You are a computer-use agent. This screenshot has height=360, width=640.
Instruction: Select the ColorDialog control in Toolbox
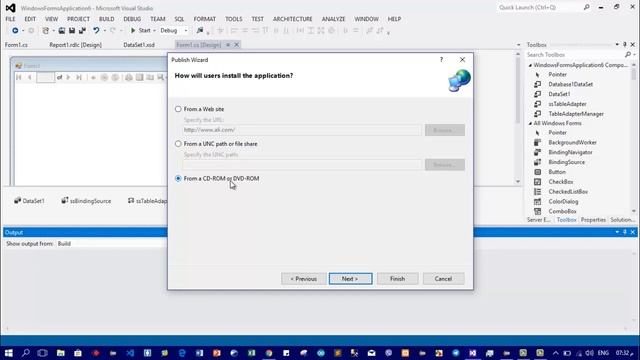563,201
